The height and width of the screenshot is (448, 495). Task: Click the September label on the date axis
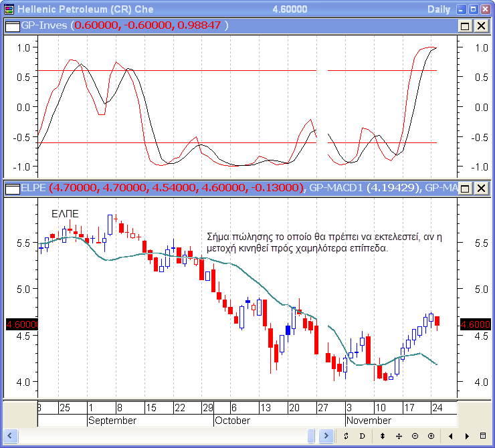(x=112, y=421)
